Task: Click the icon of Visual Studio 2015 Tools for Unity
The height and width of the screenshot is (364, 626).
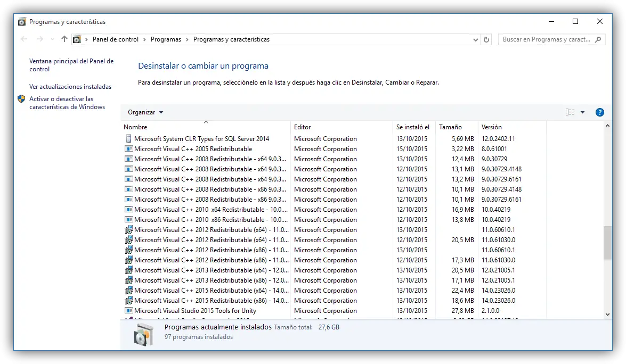Action: [x=128, y=311]
